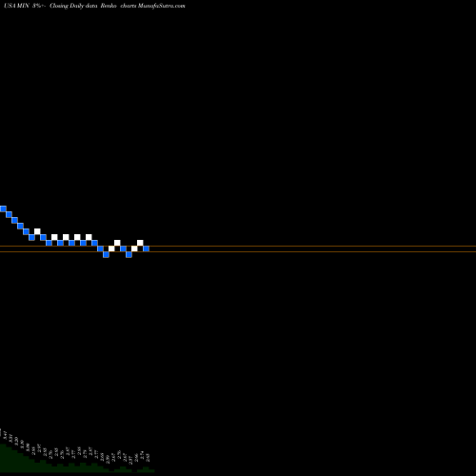Click the last blue Renko brick on the right
This screenshot has width=476, height=476.
(x=146, y=248)
